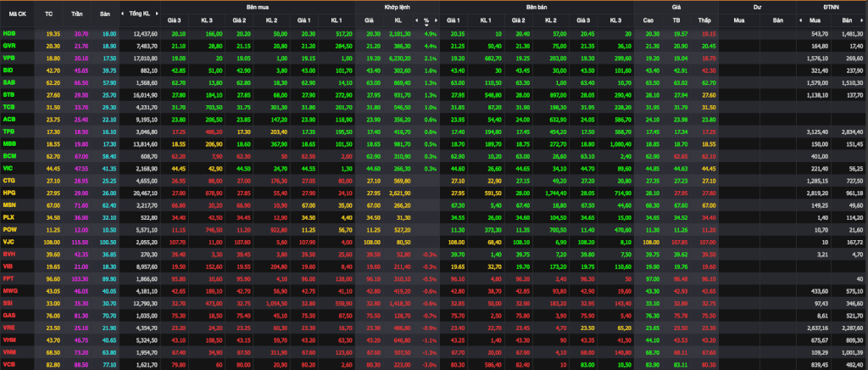Click HDB percent change 4.9%
This screenshot has width=868, height=370.
click(431, 33)
